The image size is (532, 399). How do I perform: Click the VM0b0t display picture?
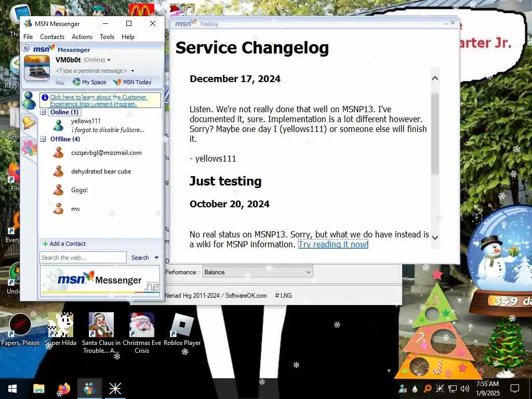pos(37,68)
